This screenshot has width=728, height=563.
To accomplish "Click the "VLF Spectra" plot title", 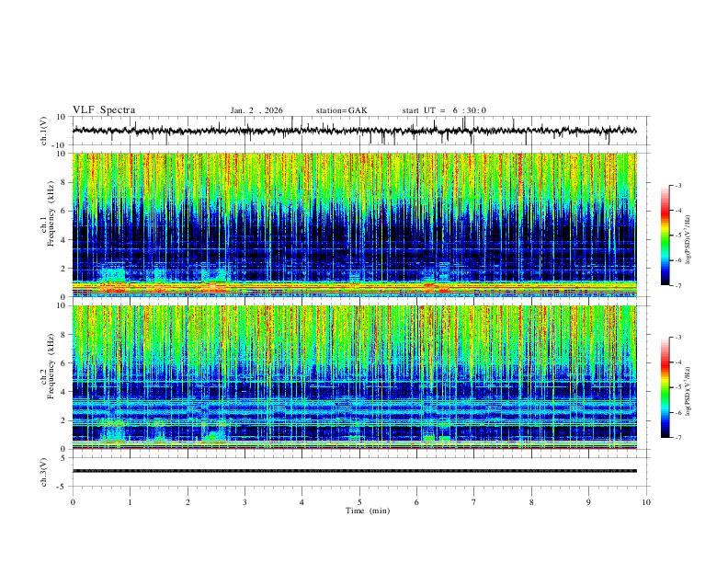I will (x=104, y=110).
